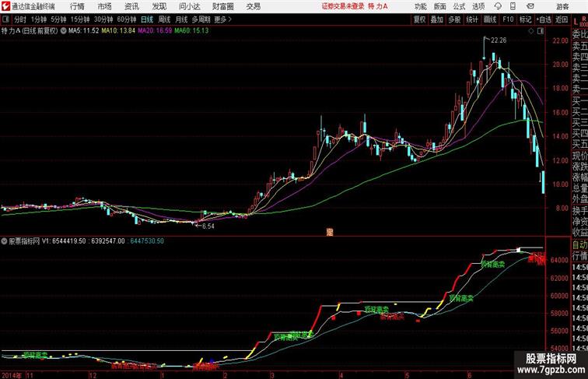Switch to the 60分钟 period tab
Viewport: 588px width, 379px height.
[x=127, y=19]
